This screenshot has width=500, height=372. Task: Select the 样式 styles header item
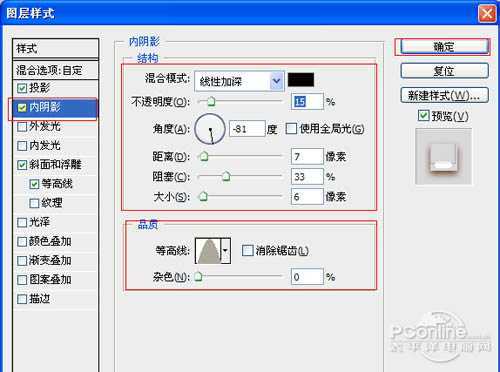click(56, 49)
